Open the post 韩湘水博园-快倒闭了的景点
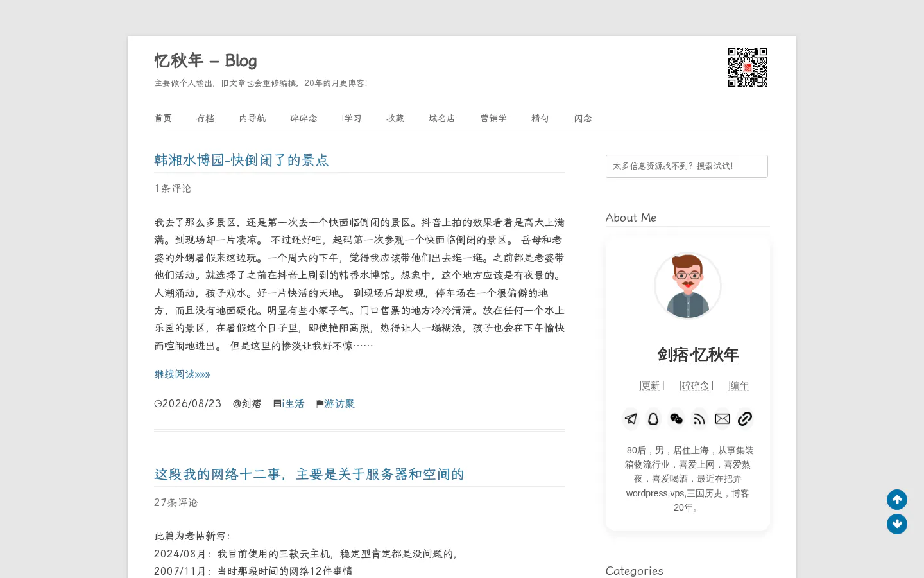The image size is (924, 578). [x=241, y=160]
